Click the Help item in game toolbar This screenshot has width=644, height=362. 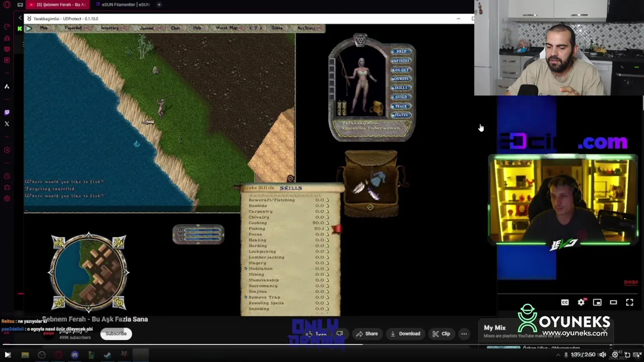(197, 28)
